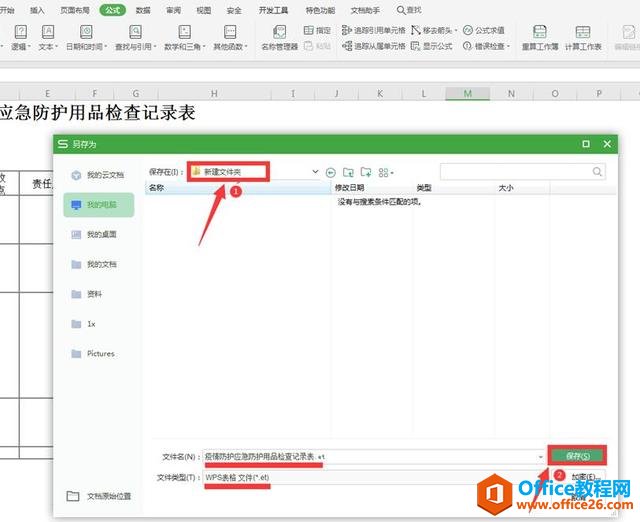Select 资料 folder in dialog sidebar

tap(98, 294)
